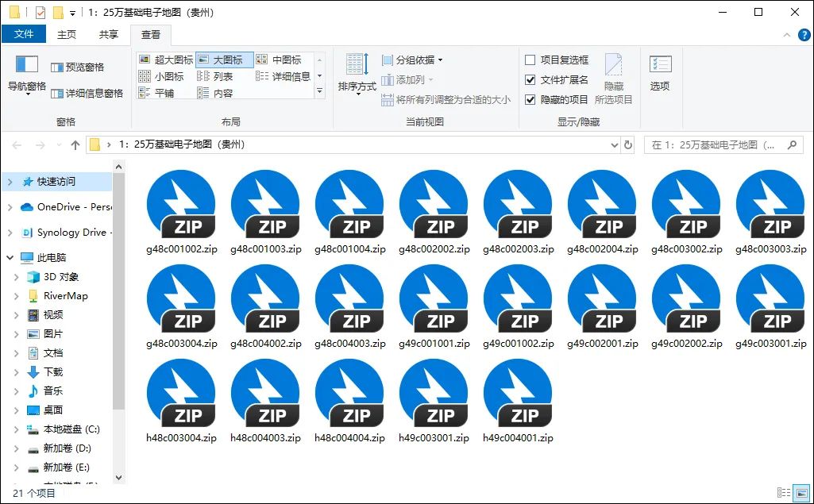Open 选项 folder options
This screenshot has height=504, width=814.
point(660,74)
